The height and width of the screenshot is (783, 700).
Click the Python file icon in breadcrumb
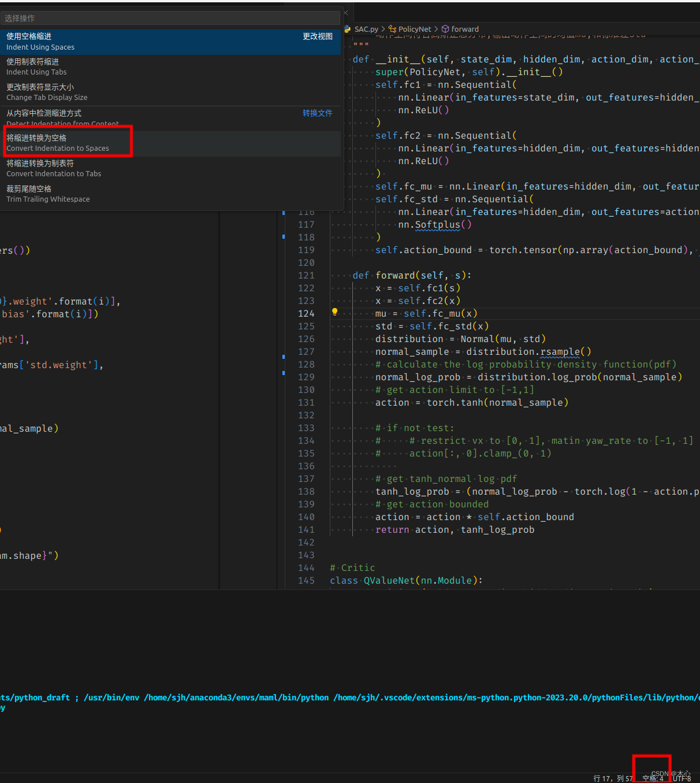point(347,29)
